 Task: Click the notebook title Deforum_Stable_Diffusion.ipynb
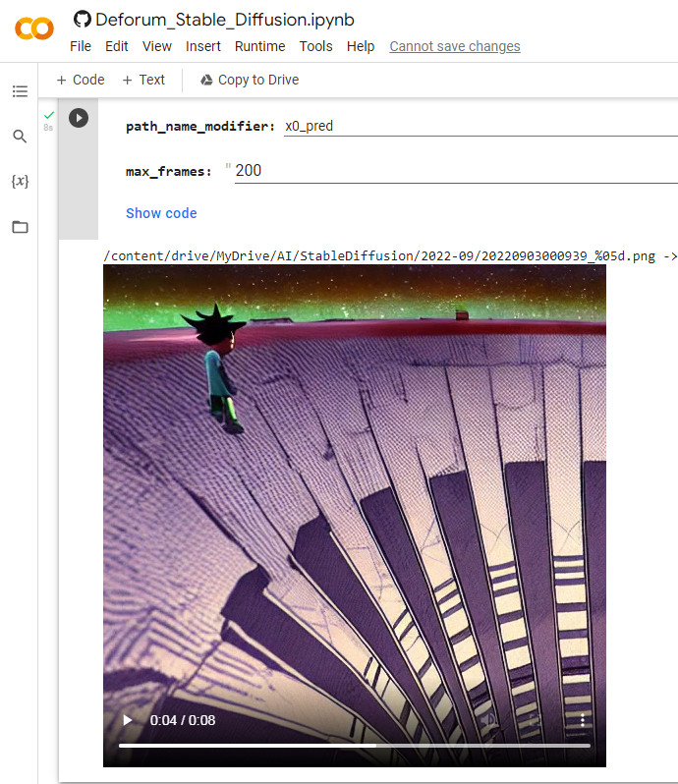[225, 20]
